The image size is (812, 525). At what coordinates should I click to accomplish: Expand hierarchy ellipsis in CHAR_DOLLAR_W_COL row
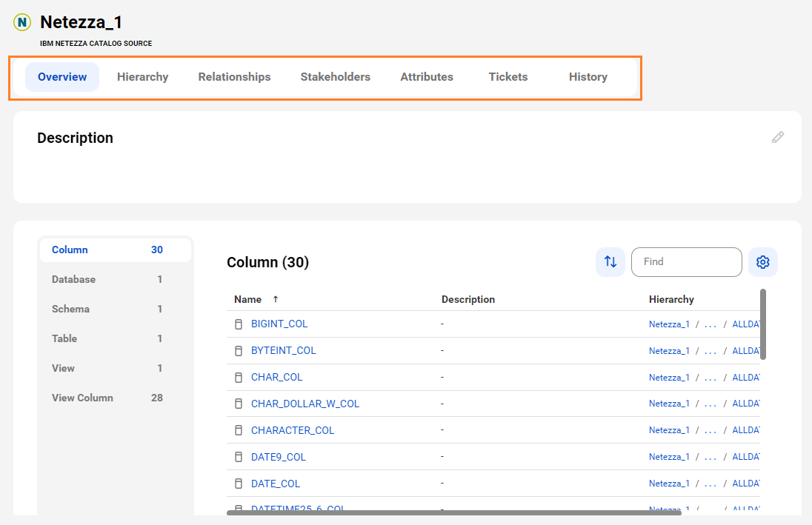[x=710, y=404]
